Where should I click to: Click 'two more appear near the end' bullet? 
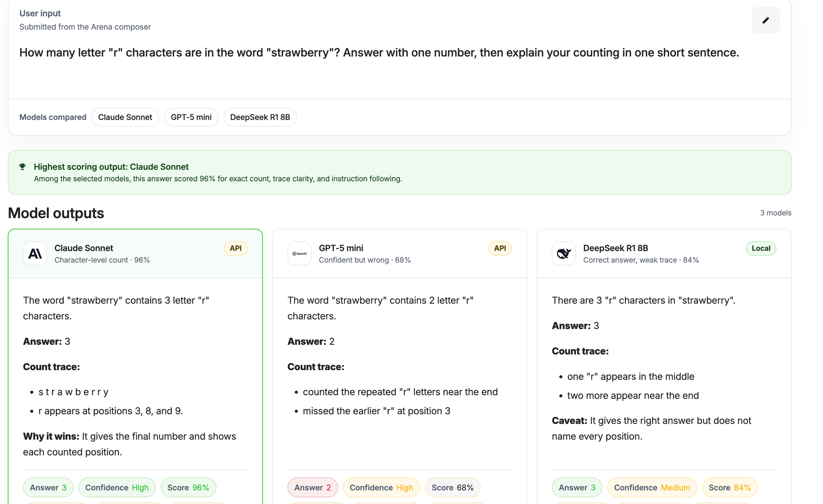click(x=633, y=395)
